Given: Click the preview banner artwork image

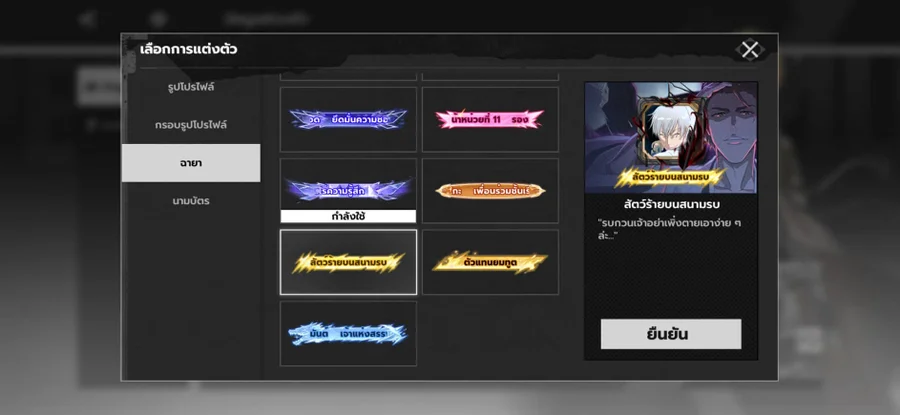Looking at the screenshot, I should click(x=671, y=138).
